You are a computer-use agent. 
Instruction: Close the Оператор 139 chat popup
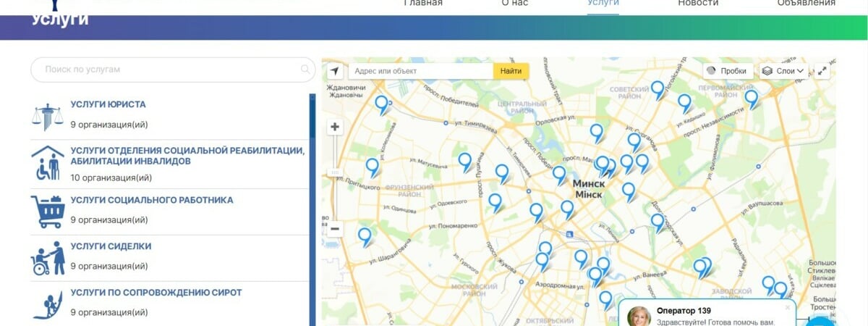coord(788,307)
